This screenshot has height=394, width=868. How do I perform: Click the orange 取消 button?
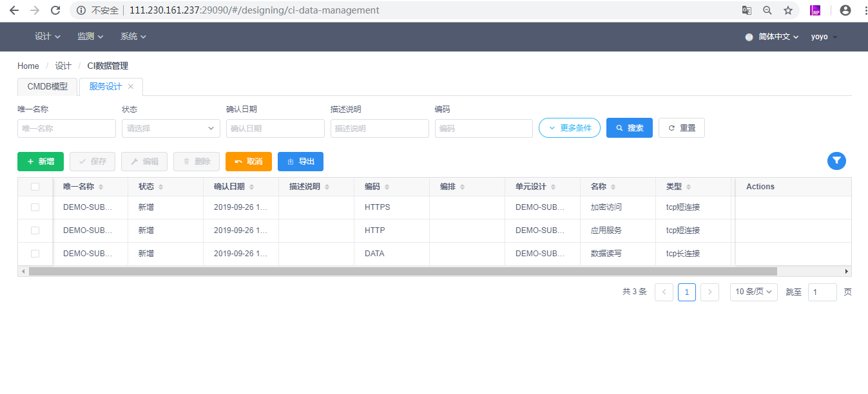pos(249,162)
